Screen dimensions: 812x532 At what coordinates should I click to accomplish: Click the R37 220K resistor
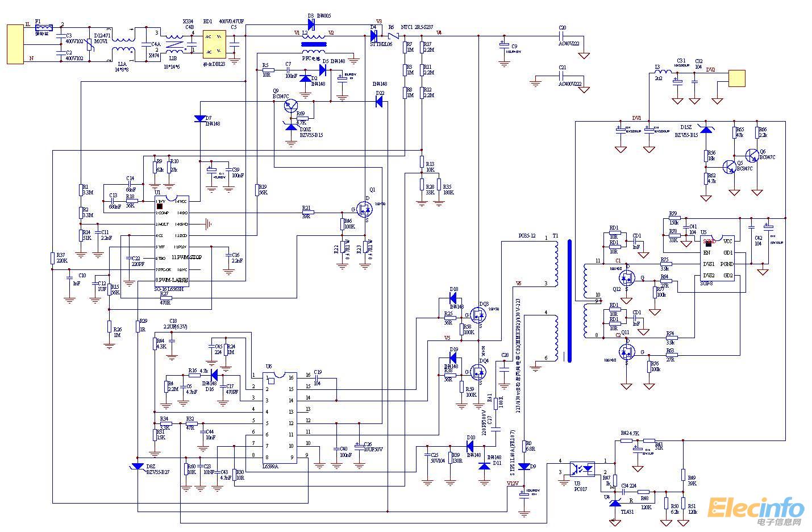tap(52, 258)
